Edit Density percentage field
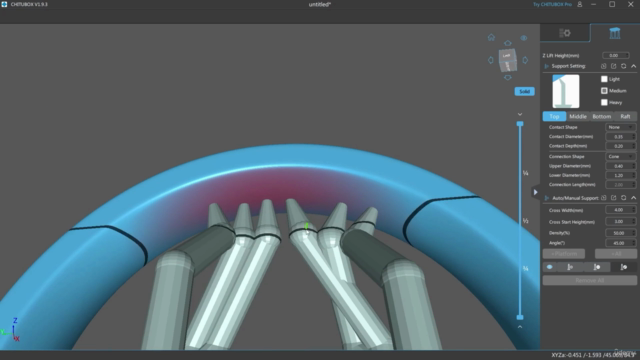This screenshot has height=360, width=640. (x=620, y=233)
